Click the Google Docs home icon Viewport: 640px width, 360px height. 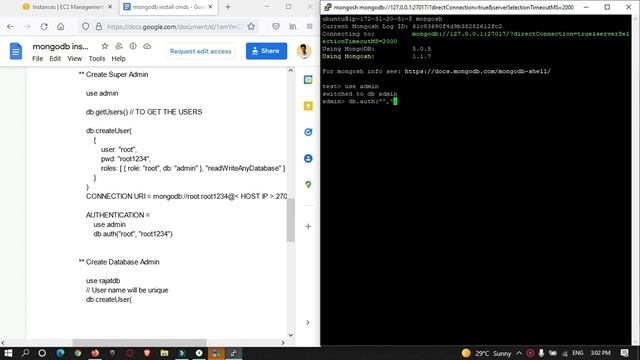click(x=16, y=51)
